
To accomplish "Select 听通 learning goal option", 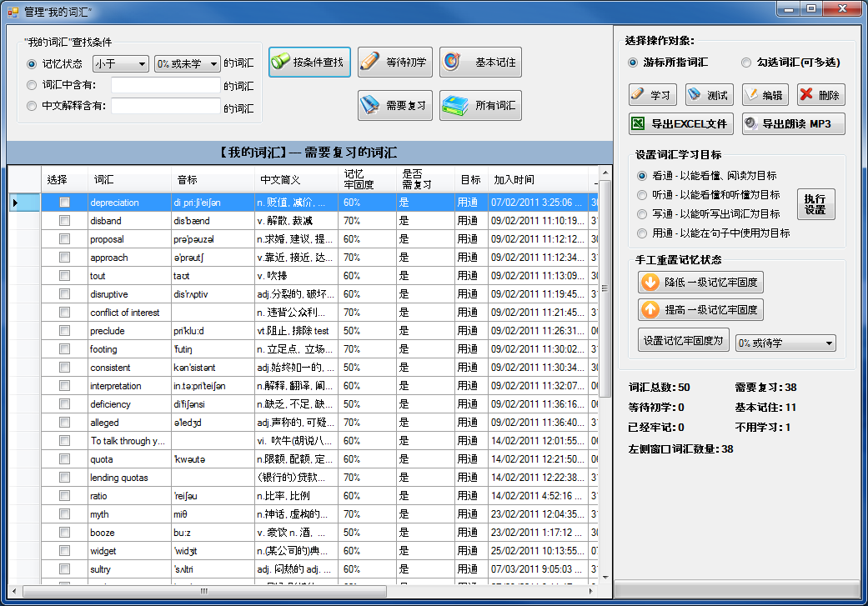I will (x=642, y=195).
